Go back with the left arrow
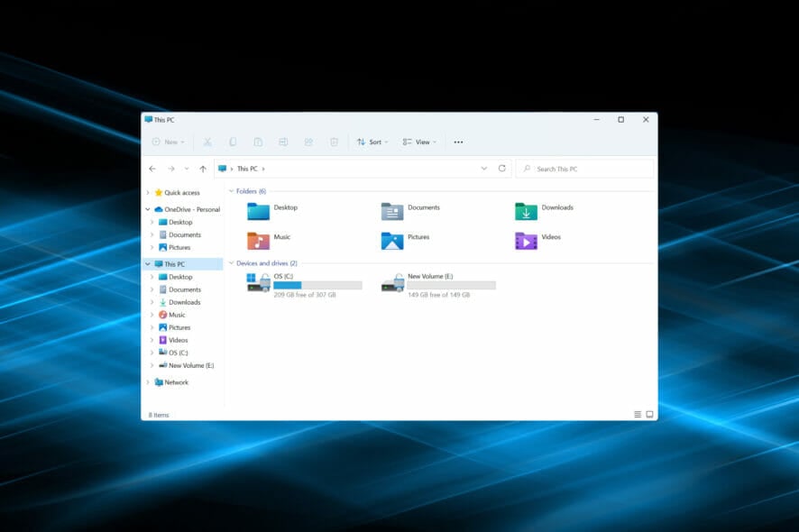799x532 pixels. pyautogui.click(x=152, y=169)
